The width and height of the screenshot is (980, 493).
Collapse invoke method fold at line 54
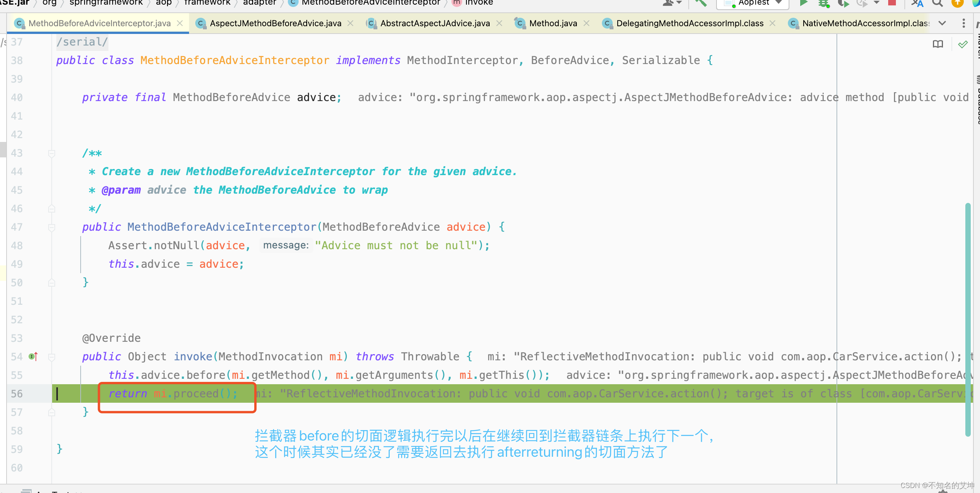point(52,357)
